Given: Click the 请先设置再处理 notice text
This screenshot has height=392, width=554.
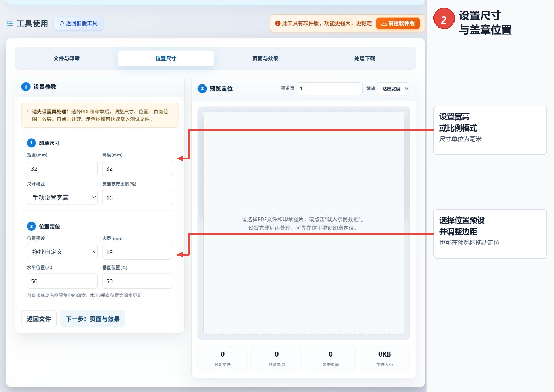Looking at the screenshot, I should pyautogui.click(x=100, y=115).
